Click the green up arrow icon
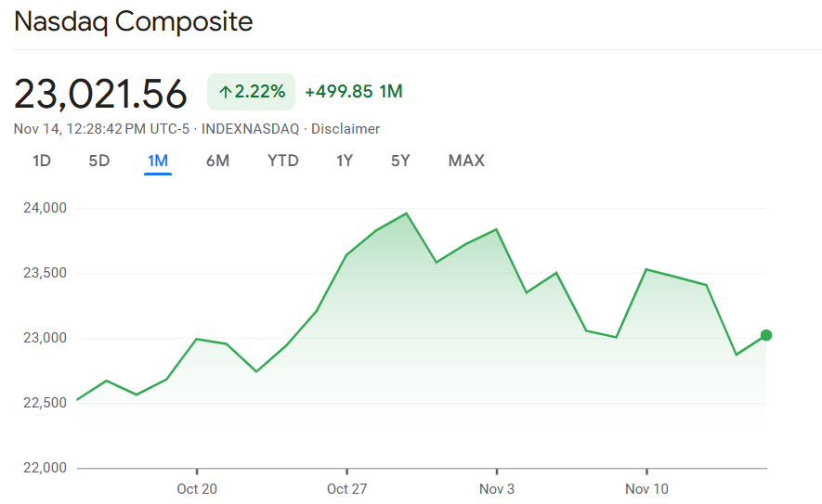 pyautogui.click(x=225, y=92)
